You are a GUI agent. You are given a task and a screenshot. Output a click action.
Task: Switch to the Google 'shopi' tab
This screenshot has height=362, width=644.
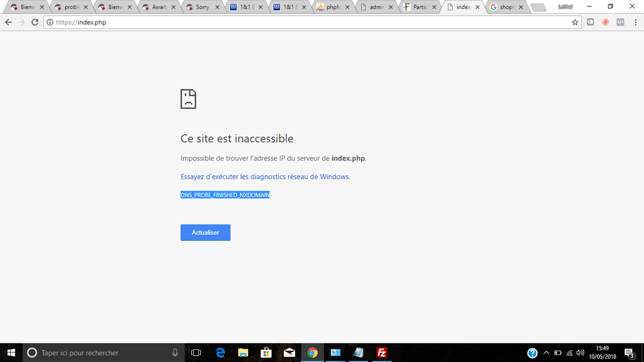coord(506,7)
